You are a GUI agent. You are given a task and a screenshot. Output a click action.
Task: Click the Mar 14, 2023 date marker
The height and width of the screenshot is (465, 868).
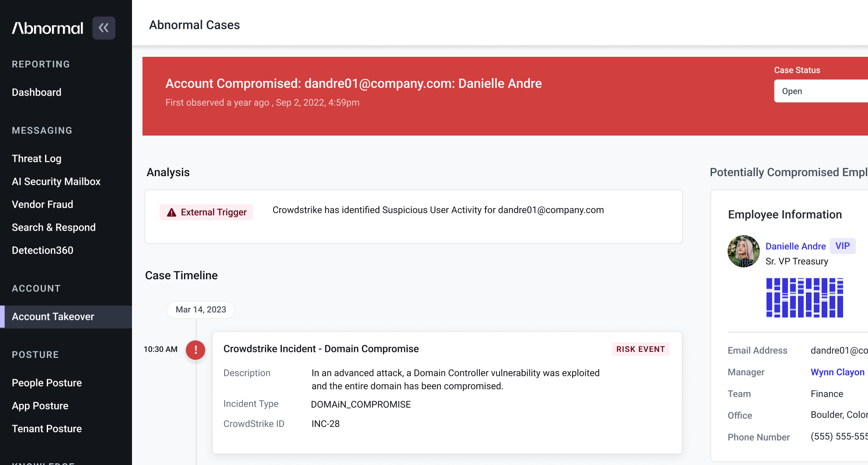coord(201,309)
